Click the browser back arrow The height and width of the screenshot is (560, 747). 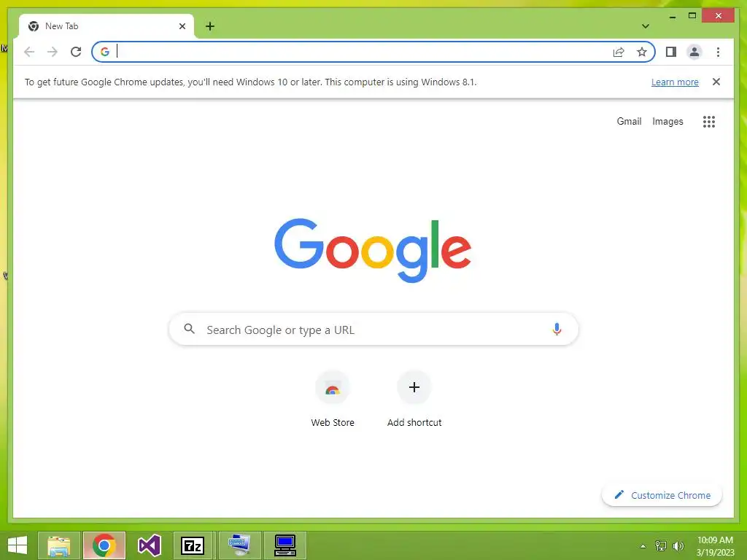tap(29, 52)
